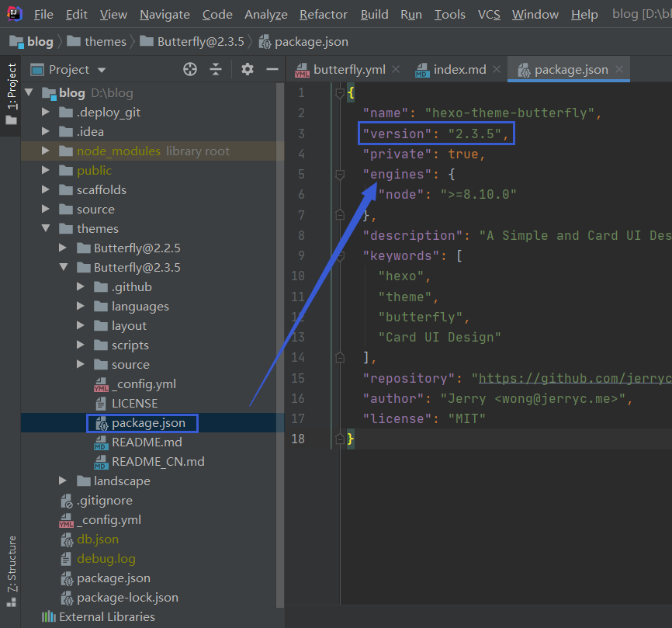Click the Project panel vertical scrollbar

280,345
